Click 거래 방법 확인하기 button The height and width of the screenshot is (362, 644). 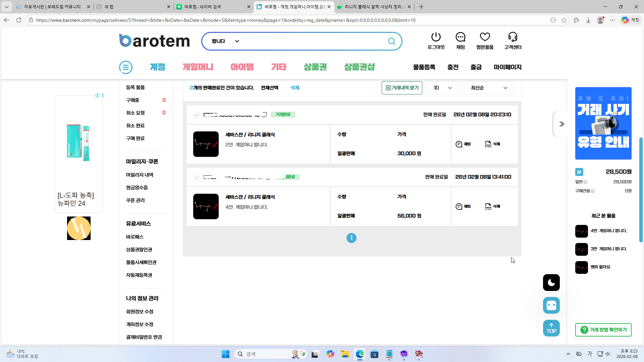[603, 330]
